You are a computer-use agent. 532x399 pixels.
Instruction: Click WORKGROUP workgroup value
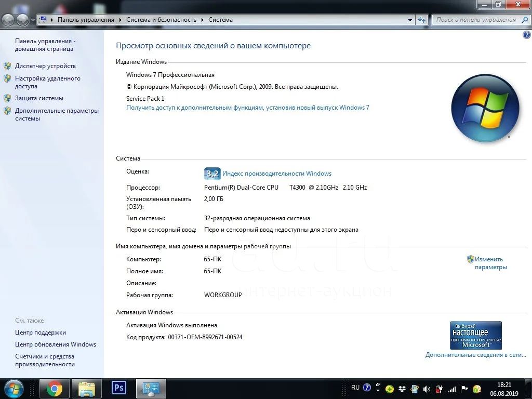(x=223, y=295)
